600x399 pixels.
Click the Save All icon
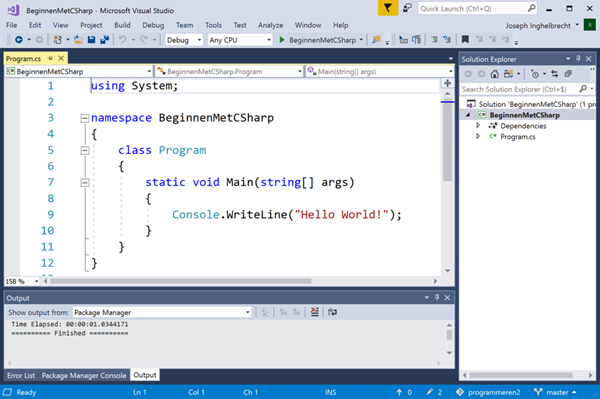104,39
